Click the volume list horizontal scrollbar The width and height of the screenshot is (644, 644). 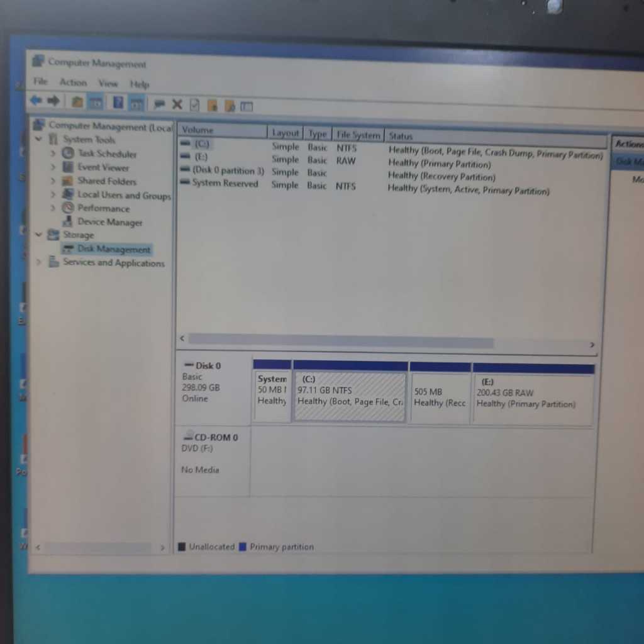coord(340,341)
